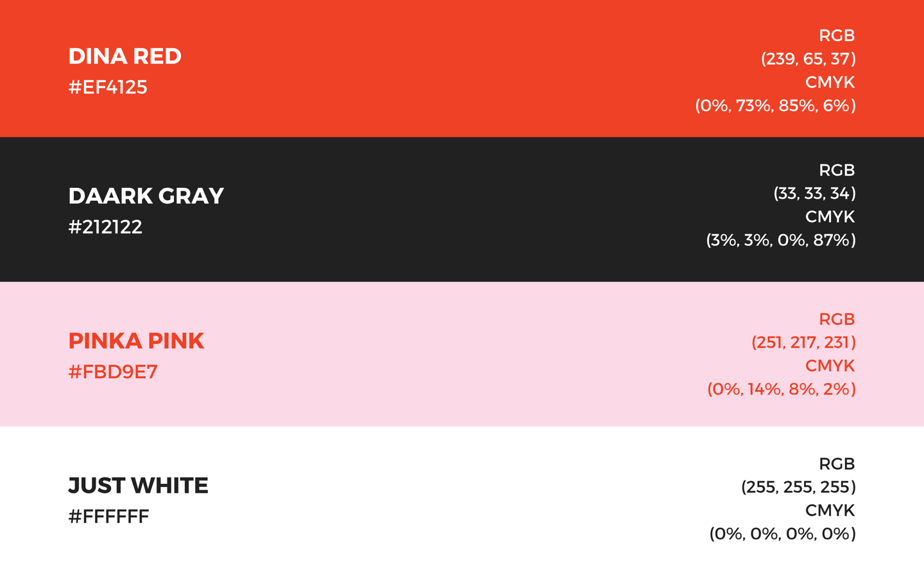Click the RGB label in white band

coord(837,464)
